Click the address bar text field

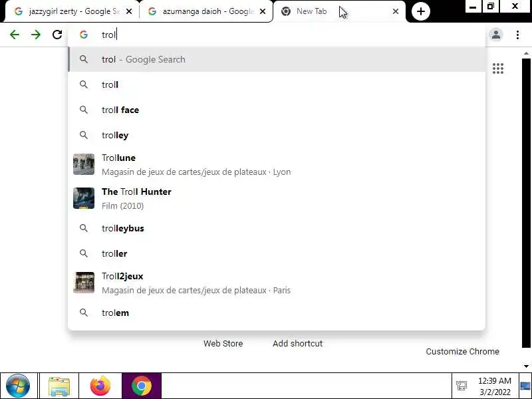click(x=277, y=35)
